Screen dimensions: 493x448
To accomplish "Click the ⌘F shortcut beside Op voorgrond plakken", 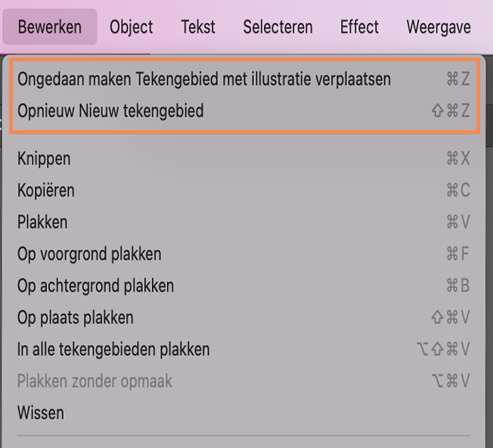I will tap(457, 254).
